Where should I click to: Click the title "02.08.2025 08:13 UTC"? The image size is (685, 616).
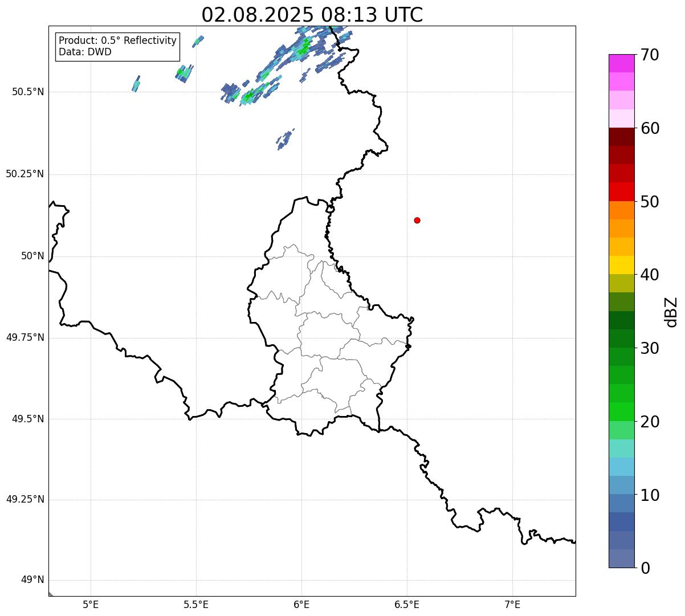pyautogui.click(x=312, y=15)
